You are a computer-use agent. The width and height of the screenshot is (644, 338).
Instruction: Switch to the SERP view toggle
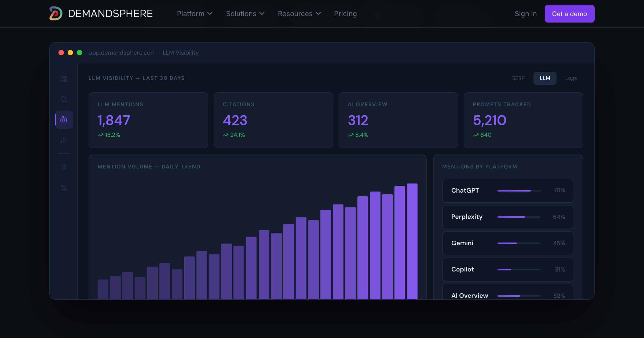[x=518, y=78]
